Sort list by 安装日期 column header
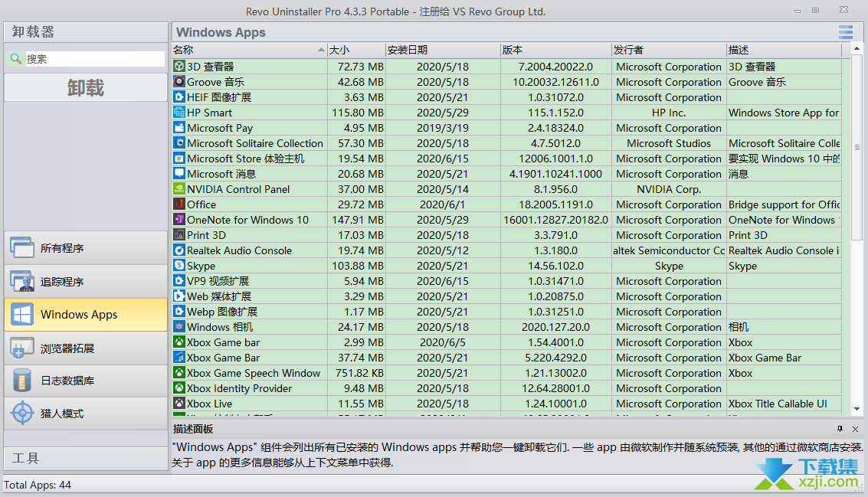868x497 pixels. click(441, 50)
